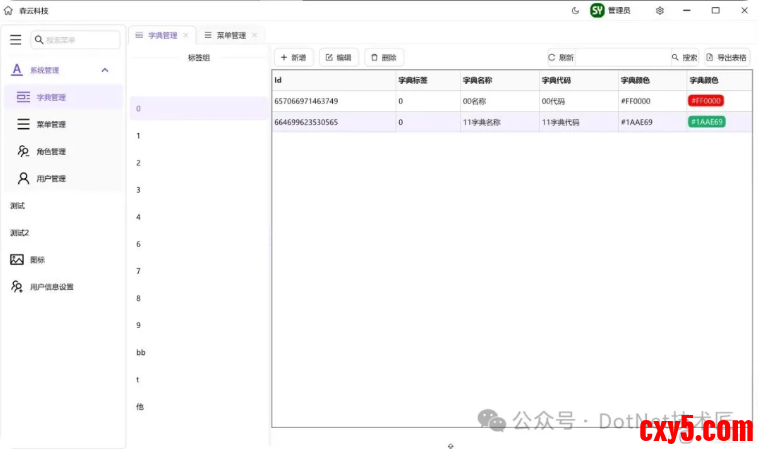The image size is (758, 449).
Task: Close the 字典管理 tab
Action: [x=186, y=35]
